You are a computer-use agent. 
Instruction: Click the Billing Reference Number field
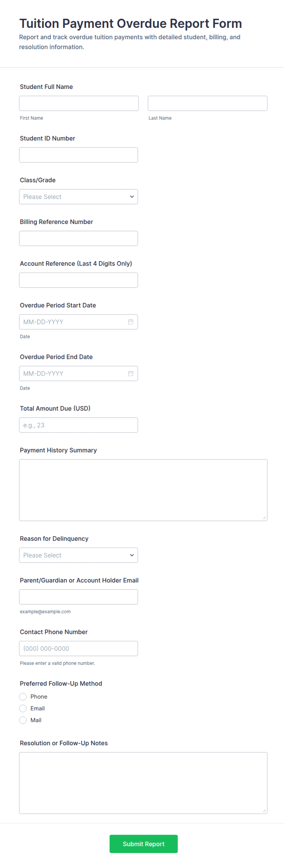click(x=78, y=239)
